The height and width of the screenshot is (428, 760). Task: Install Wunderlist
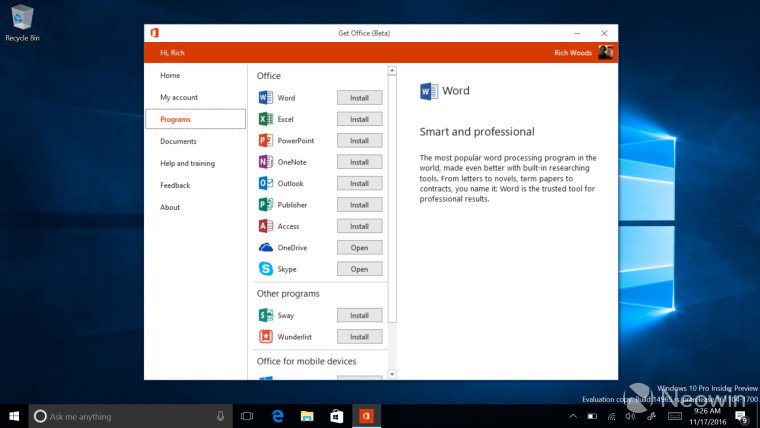click(360, 336)
